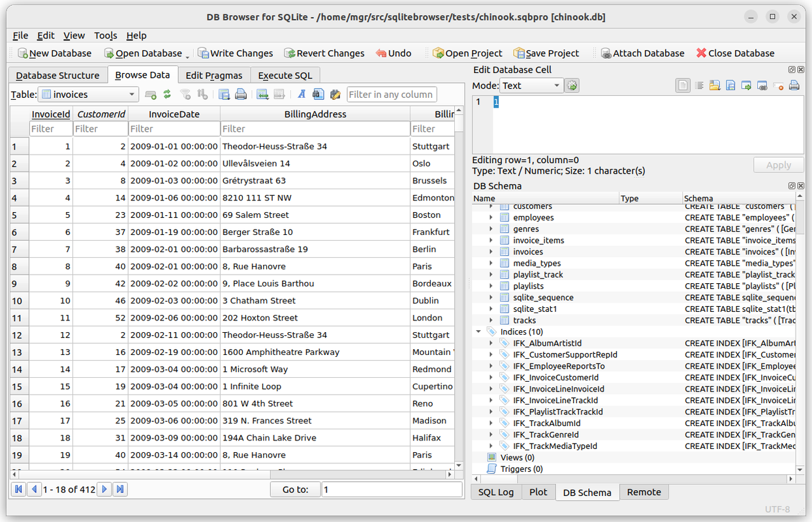
Task: Expand the employees table in DB Schema
Action: (491, 218)
